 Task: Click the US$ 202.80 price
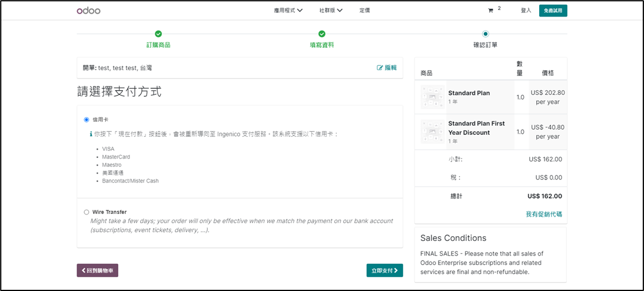tap(548, 93)
